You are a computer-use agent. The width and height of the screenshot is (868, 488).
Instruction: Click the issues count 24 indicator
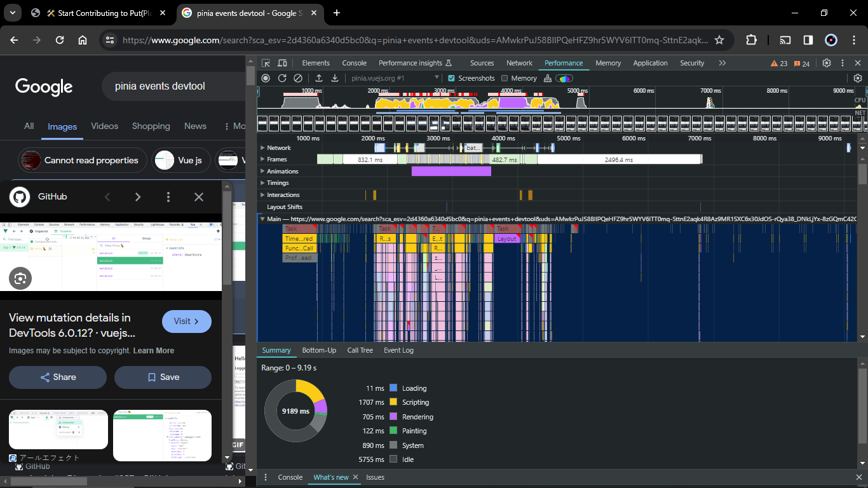[802, 64]
